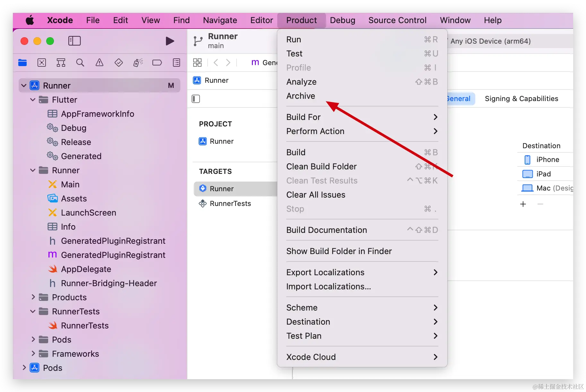Click the main branch icon
Viewport: 586px width, 392px height.
(x=198, y=41)
